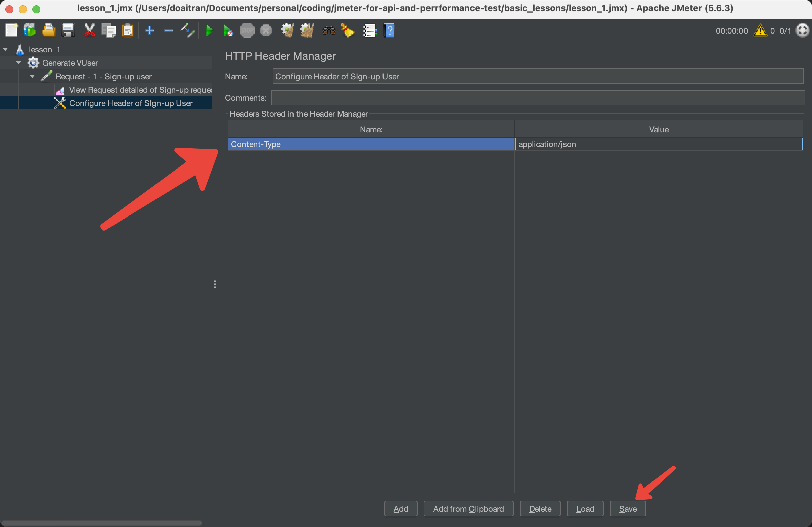Click the Reset Search icon
This screenshot has width=812, height=527.
click(348, 31)
